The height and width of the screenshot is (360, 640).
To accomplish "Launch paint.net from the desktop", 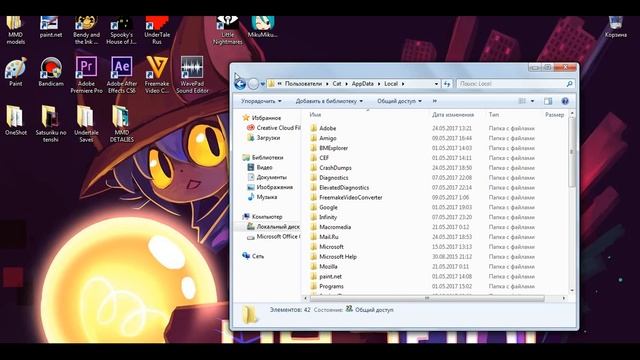I will point(51,28).
